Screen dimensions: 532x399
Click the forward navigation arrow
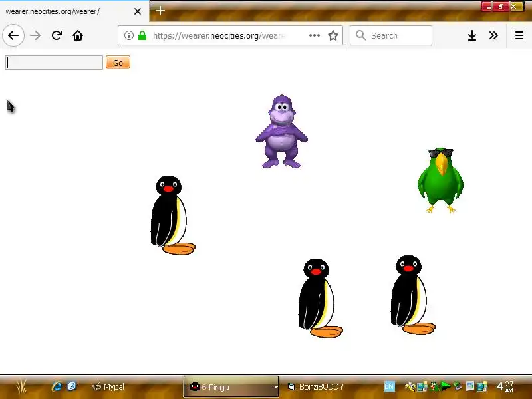(x=35, y=35)
